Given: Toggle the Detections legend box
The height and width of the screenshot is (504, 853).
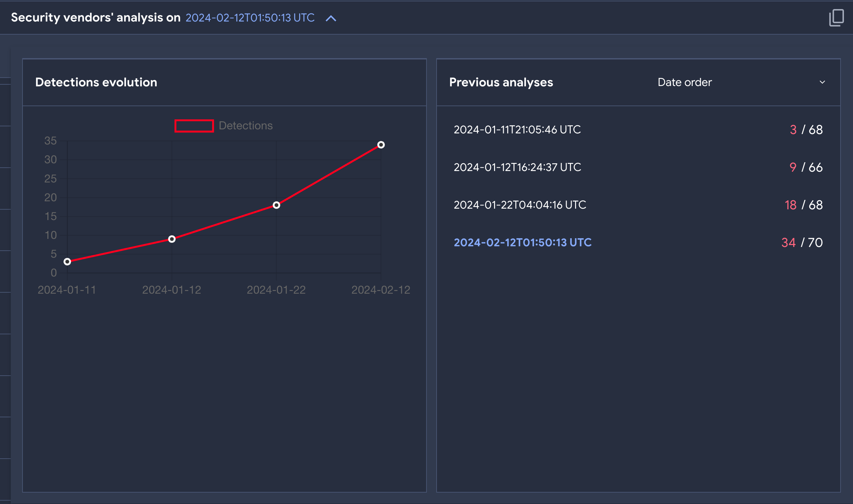Looking at the screenshot, I should pos(194,126).
